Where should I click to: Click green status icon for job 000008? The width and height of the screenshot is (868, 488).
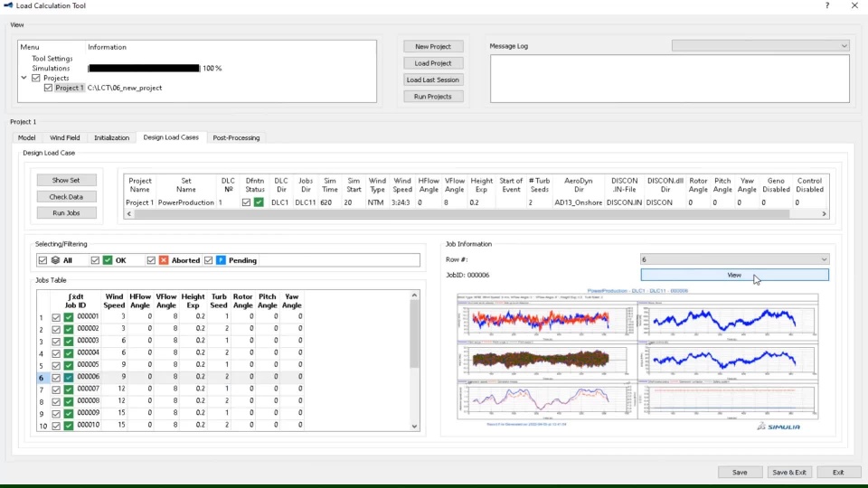(x=69, y=401)
